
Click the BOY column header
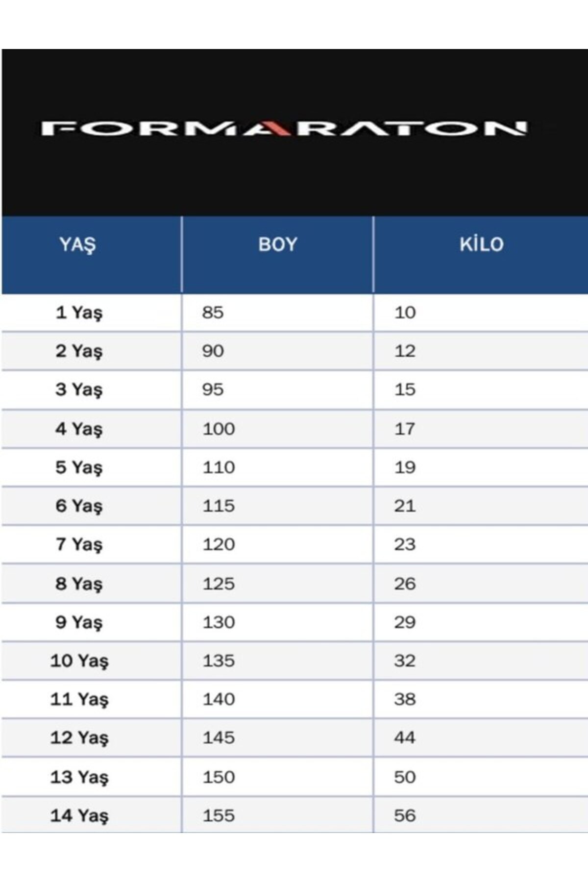[277, 244]
